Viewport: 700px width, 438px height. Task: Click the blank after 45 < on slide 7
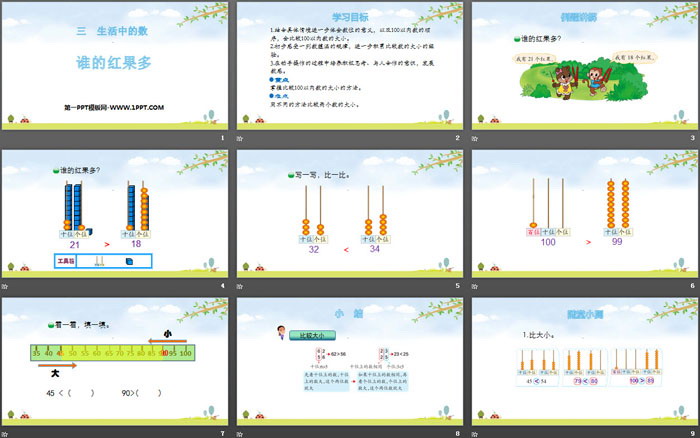tap(81, 393)
